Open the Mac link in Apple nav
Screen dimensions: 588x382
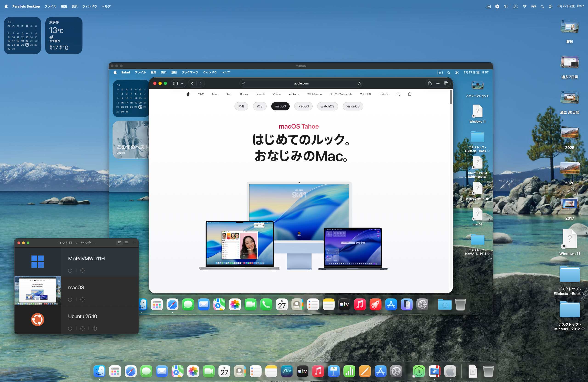[215, 94]
